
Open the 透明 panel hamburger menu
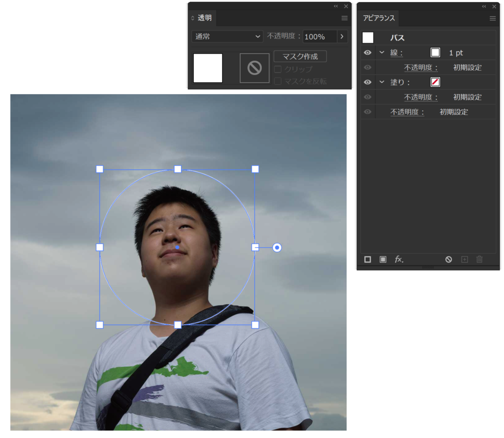pyautogui.click(x=345, y=18)
